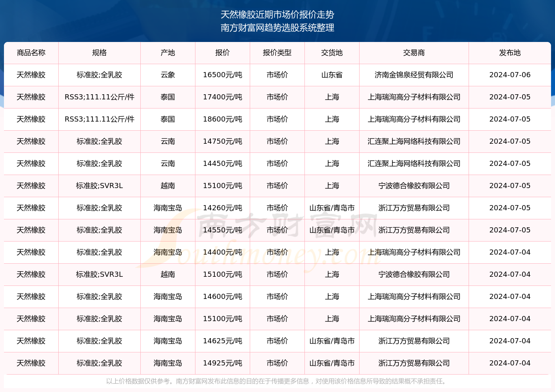Screen dimensions: 555x392
Task: Click the price 14450元/吨
Action: point(222,164)
